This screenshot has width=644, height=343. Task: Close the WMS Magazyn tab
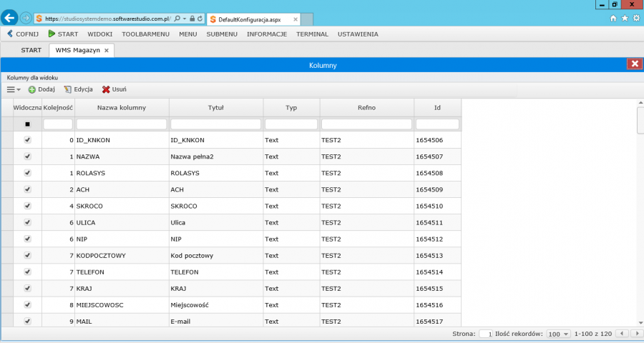pos(107,51)
